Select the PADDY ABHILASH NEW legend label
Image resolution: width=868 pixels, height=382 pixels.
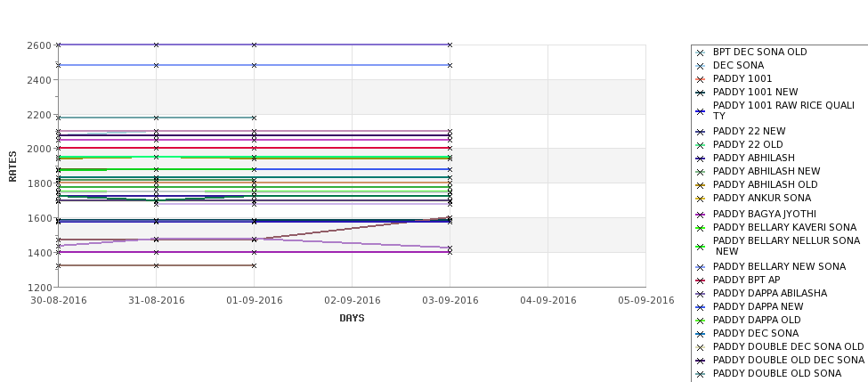pyautogui.click(x=767, y=171)
